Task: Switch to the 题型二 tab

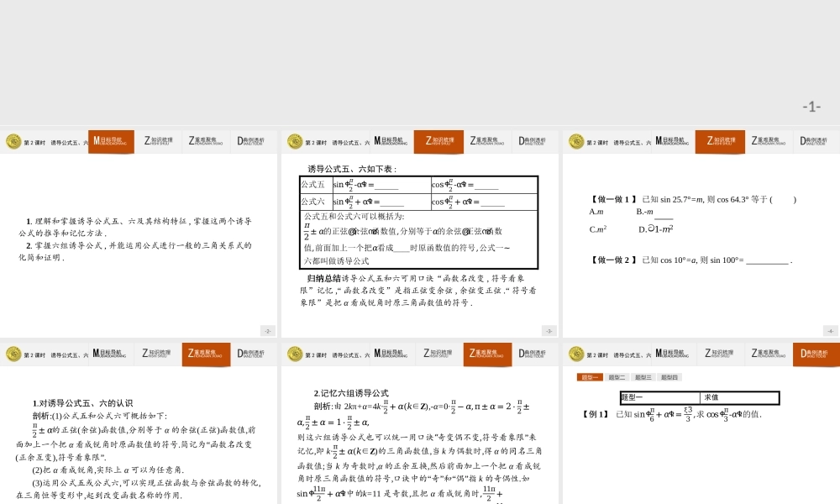Action: pyautogui.click(x=617, y=376)
